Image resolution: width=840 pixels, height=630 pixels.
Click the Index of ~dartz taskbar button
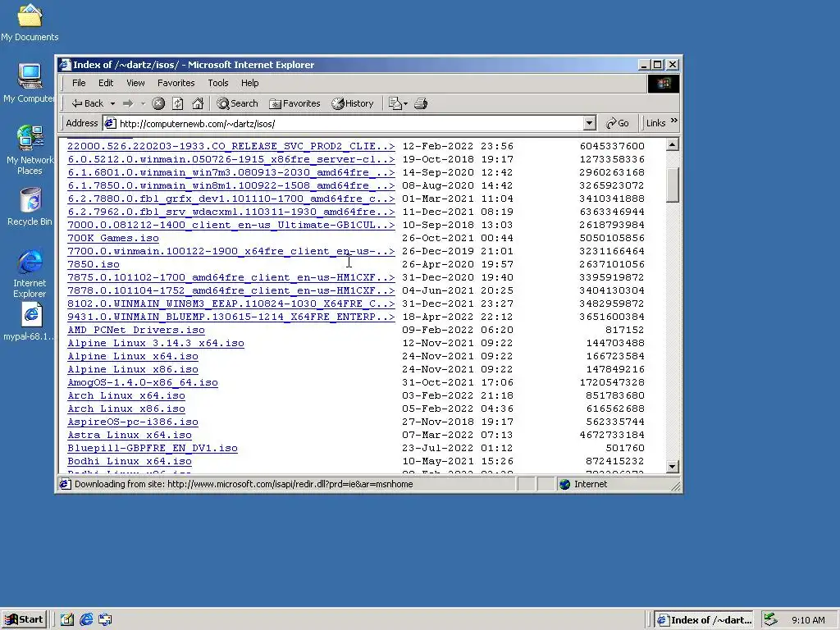[705, 620]
